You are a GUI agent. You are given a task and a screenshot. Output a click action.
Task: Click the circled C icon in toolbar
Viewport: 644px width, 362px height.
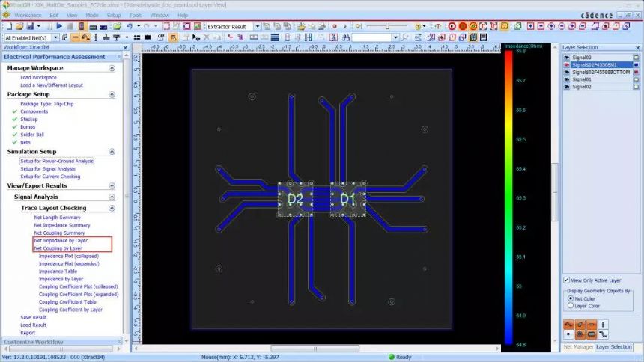(484, 26)
